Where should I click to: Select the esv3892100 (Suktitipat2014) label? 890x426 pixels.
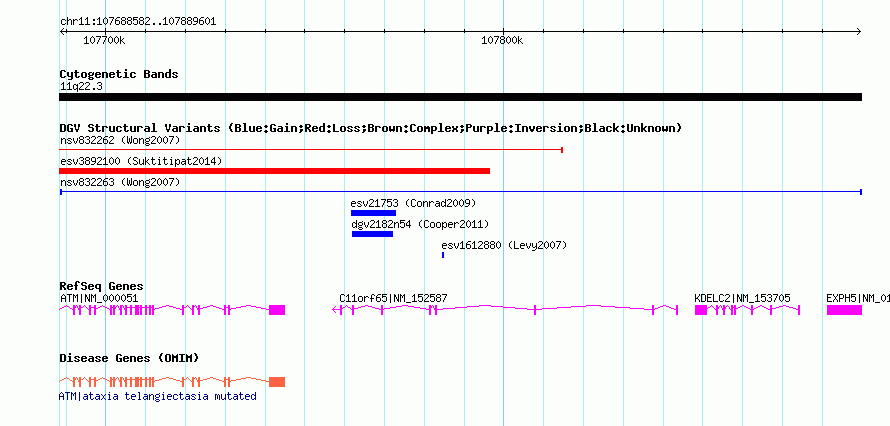(141, 161)
